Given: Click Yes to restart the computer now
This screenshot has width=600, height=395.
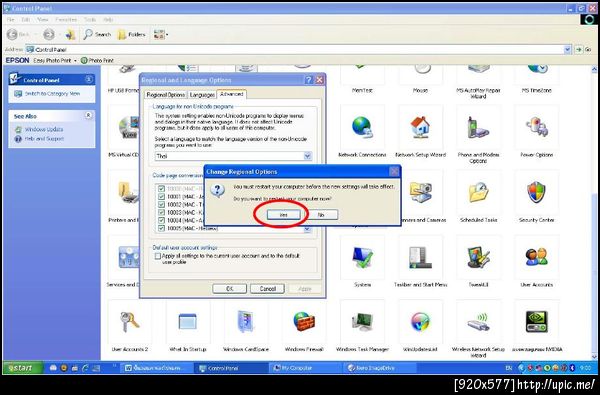Looking at the screenshot, I should tap(283, 215).
